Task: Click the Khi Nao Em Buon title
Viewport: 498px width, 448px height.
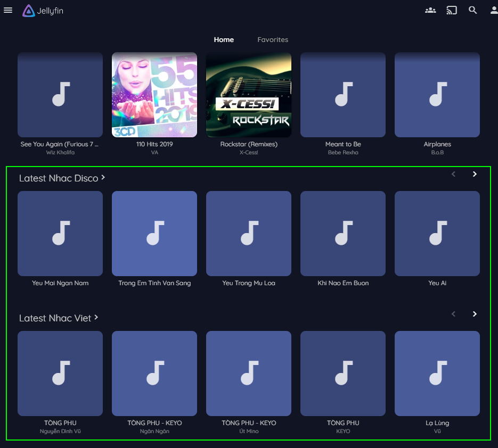Action: pyautogui.click(x=343, y=283)
